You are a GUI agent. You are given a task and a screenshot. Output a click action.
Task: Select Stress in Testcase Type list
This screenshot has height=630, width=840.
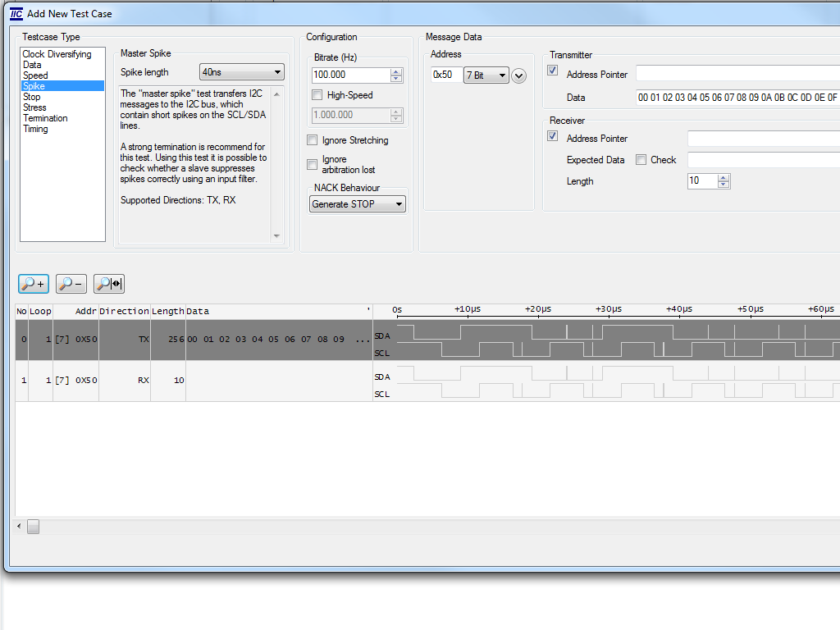pos(34,107)
